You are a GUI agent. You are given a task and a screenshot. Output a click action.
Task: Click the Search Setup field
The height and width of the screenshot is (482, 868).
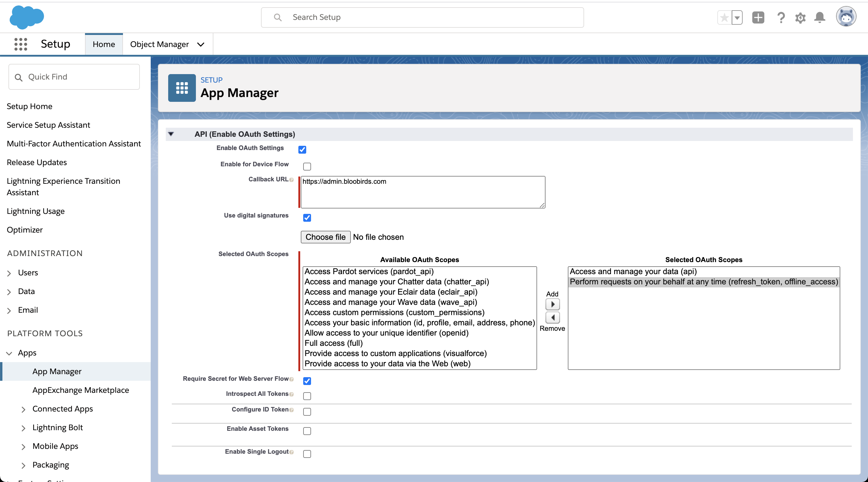[x=422, y=17]
